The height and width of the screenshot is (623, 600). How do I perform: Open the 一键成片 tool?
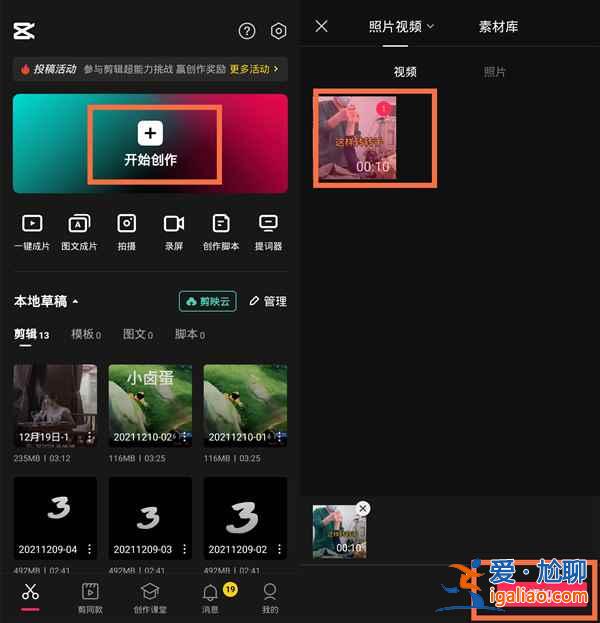click(32, 232)
